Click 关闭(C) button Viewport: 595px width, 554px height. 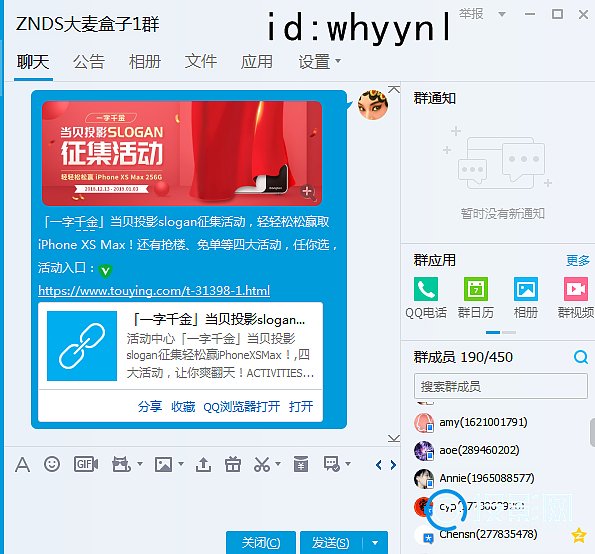coord(261,543)
